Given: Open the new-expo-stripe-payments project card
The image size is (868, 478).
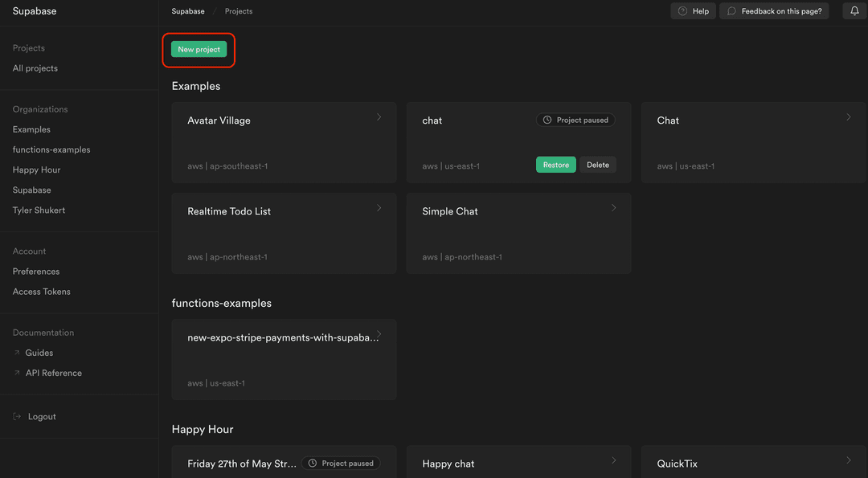Looking at the screenshot, I should click(283, 359).
